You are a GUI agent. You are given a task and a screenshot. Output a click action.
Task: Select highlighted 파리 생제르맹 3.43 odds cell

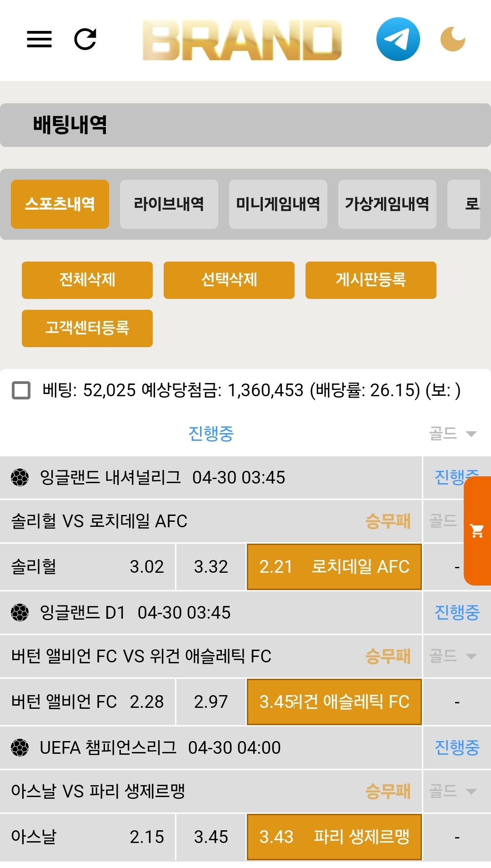point(334,837)
